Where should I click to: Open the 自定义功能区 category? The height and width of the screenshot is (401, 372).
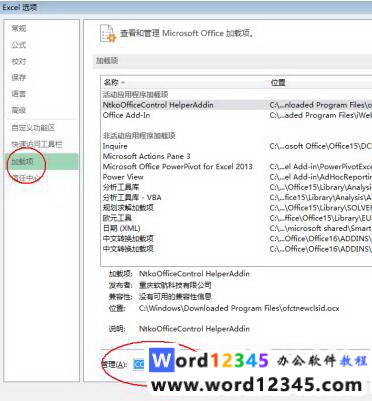33,128
